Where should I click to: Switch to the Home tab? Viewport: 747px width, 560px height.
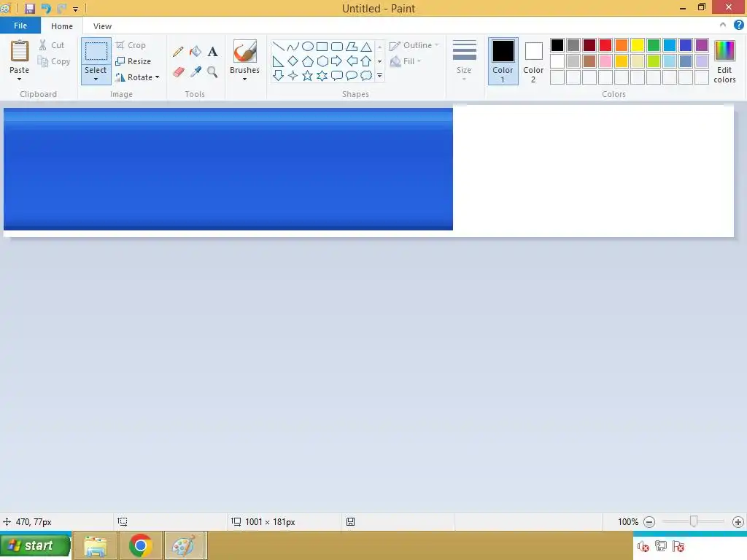62,26
